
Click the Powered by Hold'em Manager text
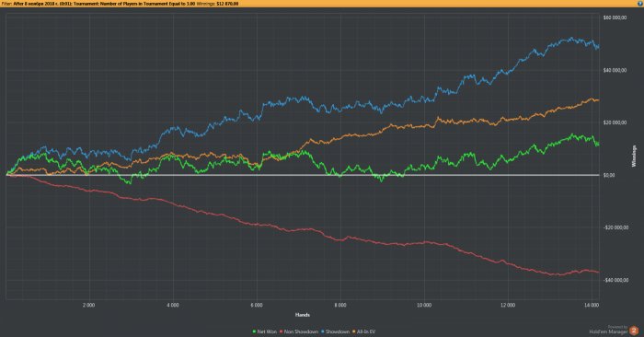click(x=608, y=330)
